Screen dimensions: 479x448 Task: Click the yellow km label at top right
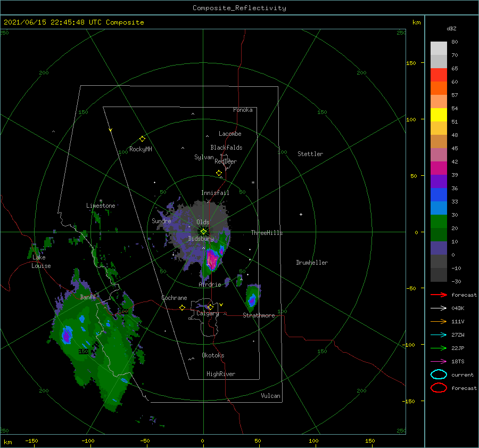coord(416,22)
